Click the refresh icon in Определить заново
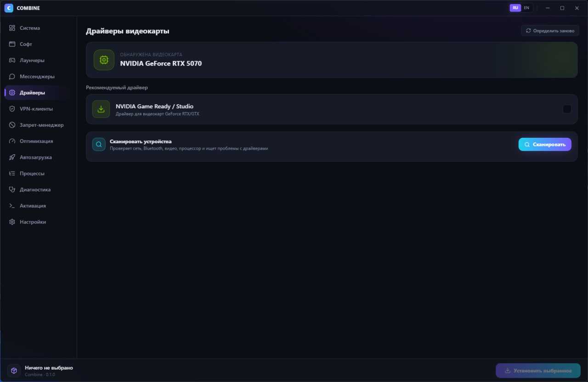588x382 pixels. tap(528, 31)
